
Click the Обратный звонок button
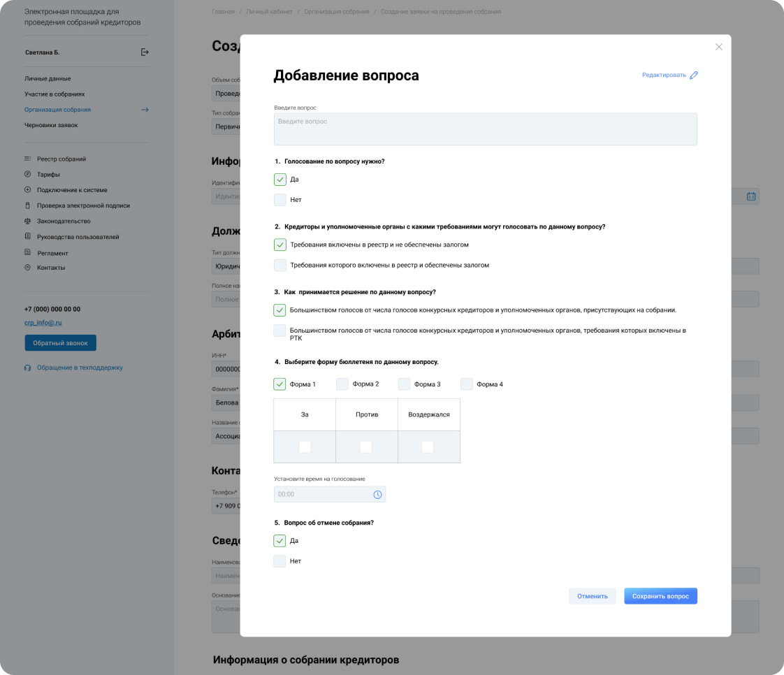[60, 343]
